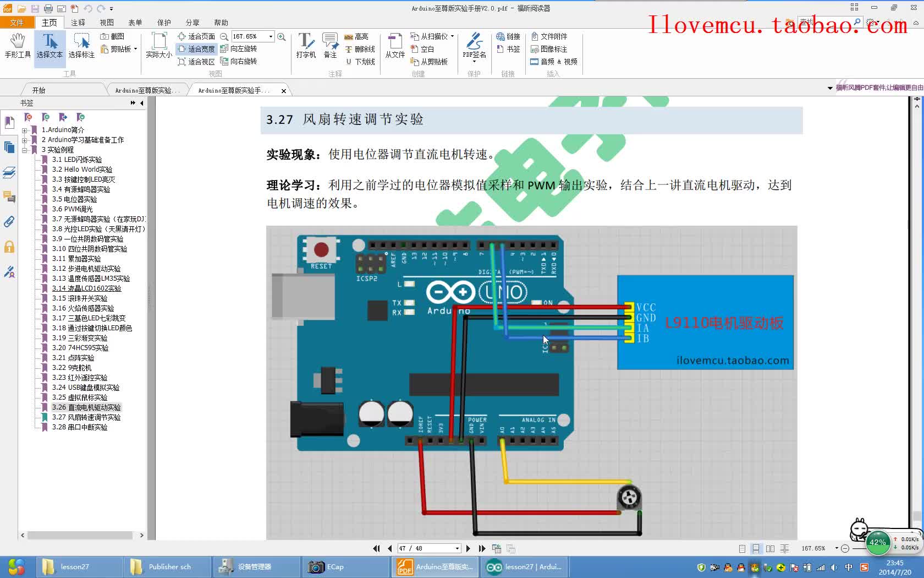Click the Undo arrow in quick access toolbar
The height and width of the screenshot is (578, 924).
[88, 9]
